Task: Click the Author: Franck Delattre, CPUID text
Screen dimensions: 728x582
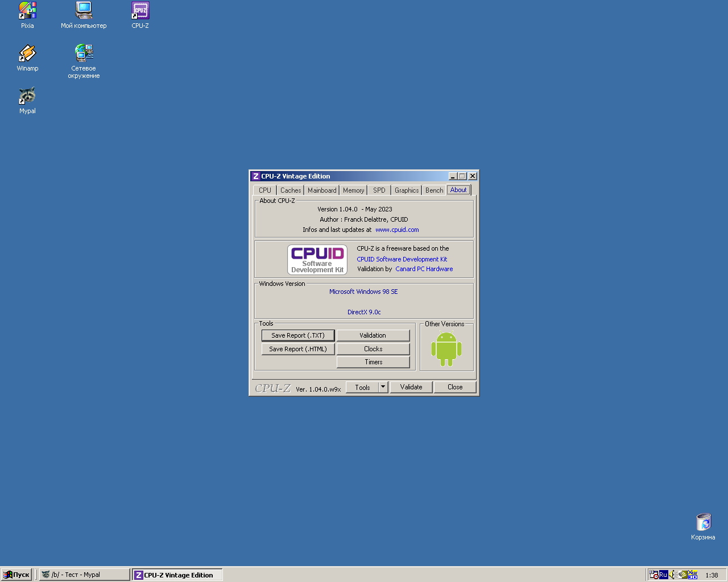Action: 364,219
